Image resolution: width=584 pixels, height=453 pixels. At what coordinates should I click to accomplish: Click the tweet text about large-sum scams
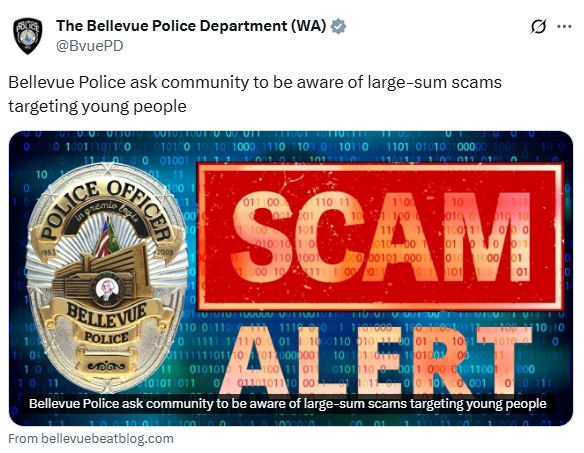(255, 94)
